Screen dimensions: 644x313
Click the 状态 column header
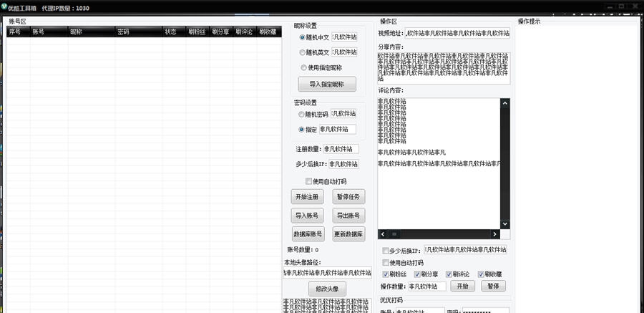[x=171, y=32]
